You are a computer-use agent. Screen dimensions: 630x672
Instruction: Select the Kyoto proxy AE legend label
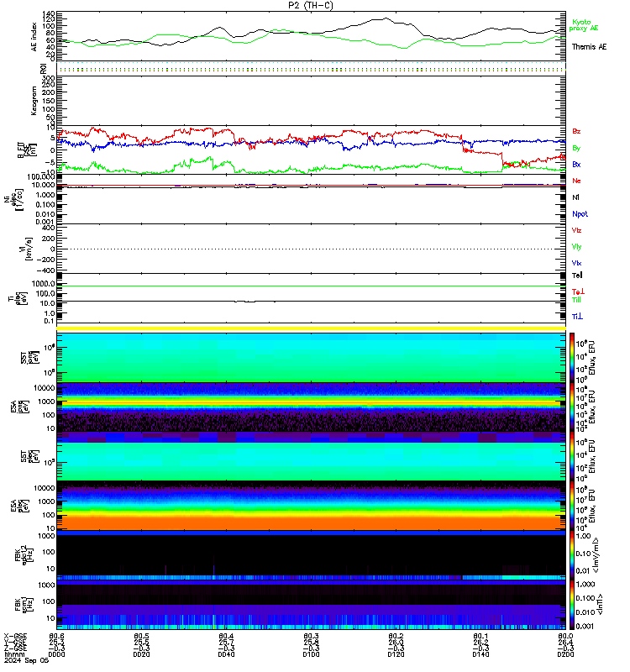click(583, 25)
